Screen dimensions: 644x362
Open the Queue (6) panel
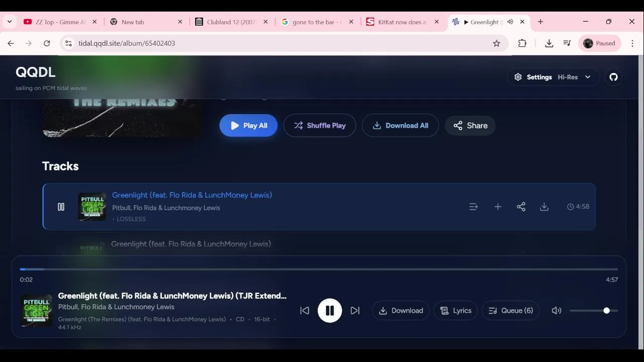(x=511, y=311)
